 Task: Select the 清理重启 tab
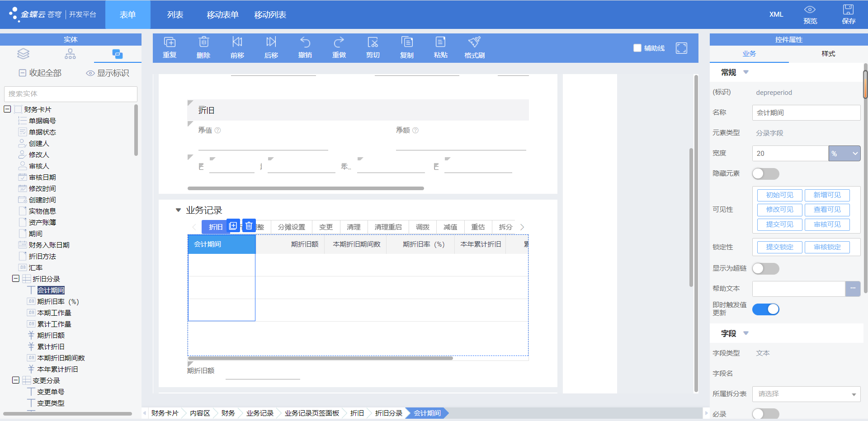[x=388, y=227]
